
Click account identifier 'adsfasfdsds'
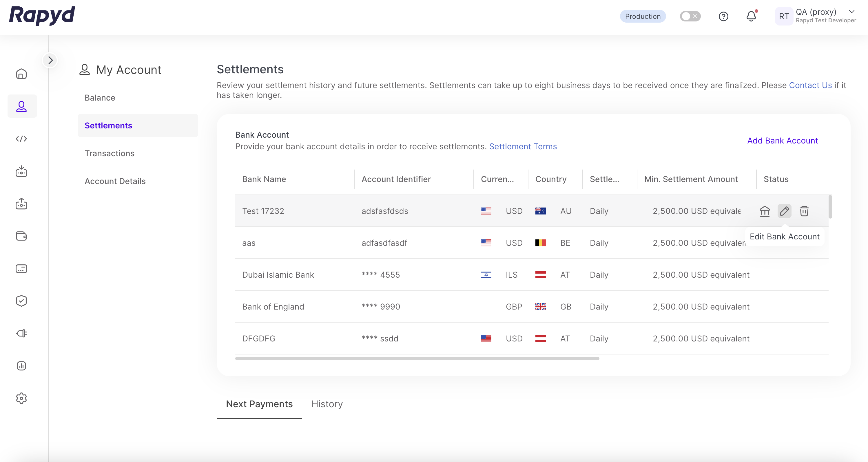[x=385, y=211]
